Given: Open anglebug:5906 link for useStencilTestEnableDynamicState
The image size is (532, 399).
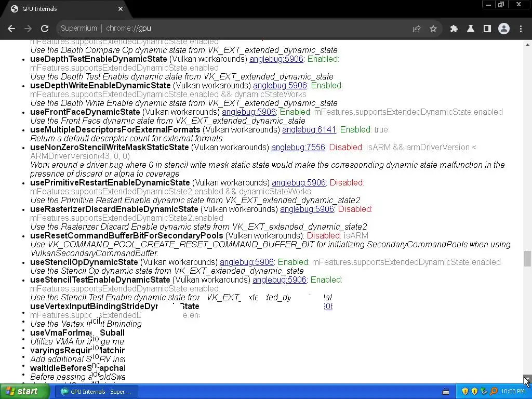Looking at the screenshot, I should pyautogui.click(x=280, y=280).
